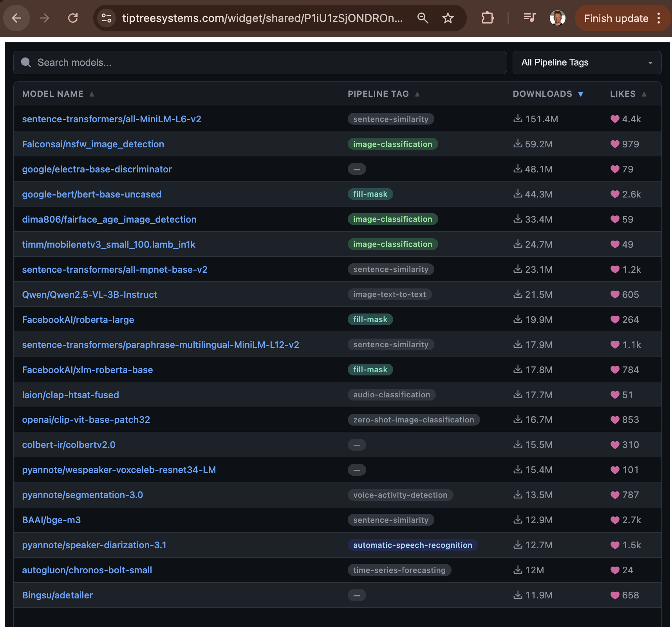Open the All Pipeline Tags dropdown

[586, 62]
